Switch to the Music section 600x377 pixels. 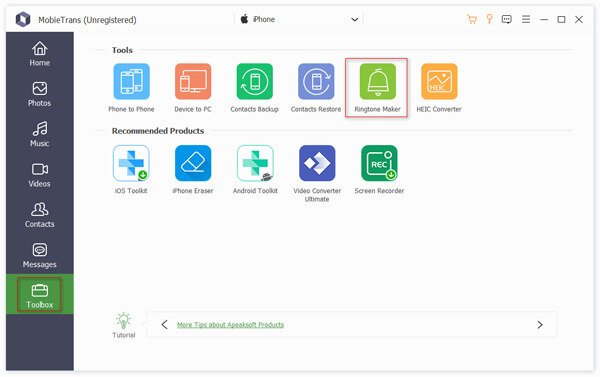coord(40,134)
